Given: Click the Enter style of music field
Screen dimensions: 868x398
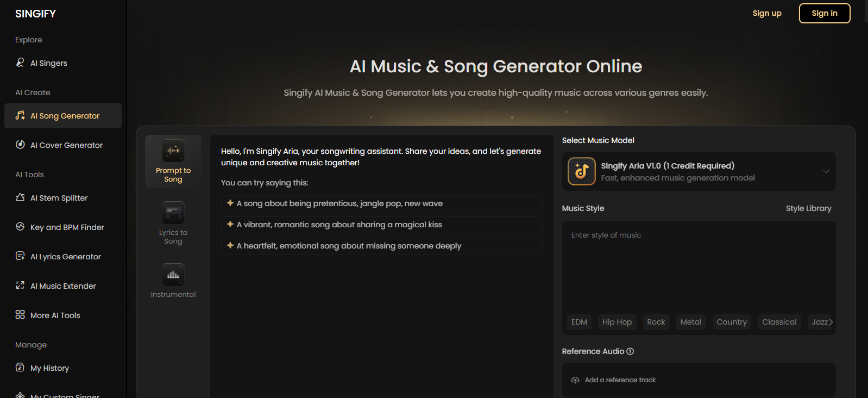Looking at the screenshot, I should click(x=699, y=266).
